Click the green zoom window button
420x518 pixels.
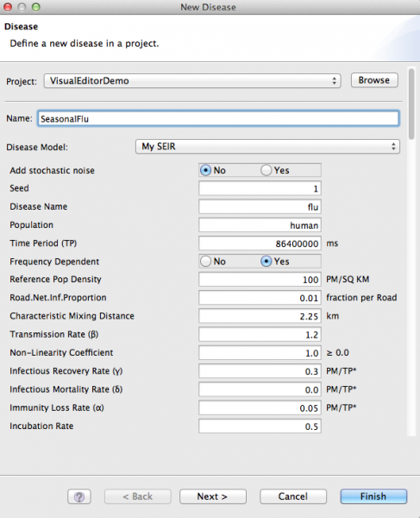click(x=36, y=7)
